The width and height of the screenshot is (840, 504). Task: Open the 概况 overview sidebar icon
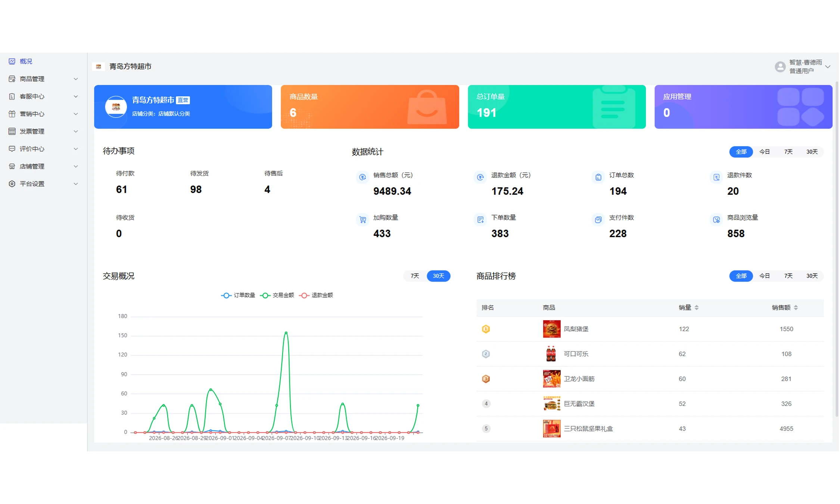tap(12, 61)
